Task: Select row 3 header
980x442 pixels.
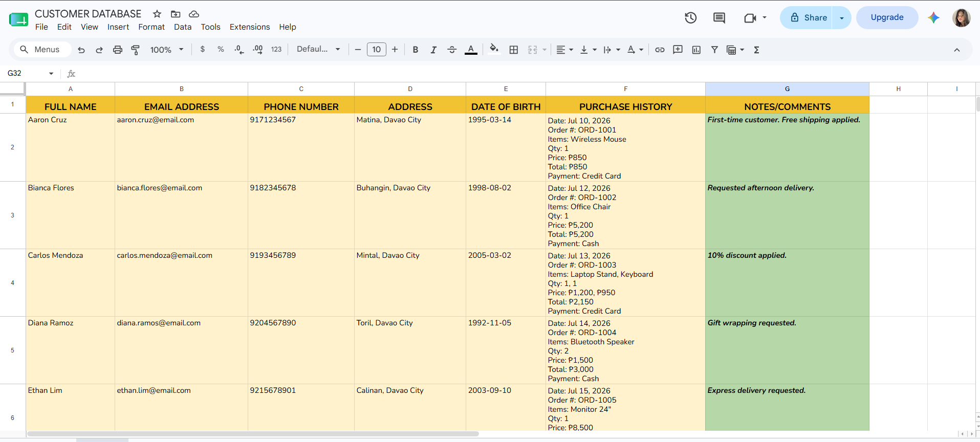Action: [13, 215]
